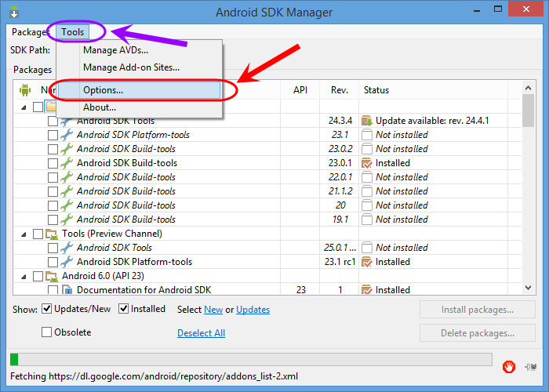Viewport: 549px width, 392px height.
Task: Click the Update available status icon
Action: click(366, 121)
